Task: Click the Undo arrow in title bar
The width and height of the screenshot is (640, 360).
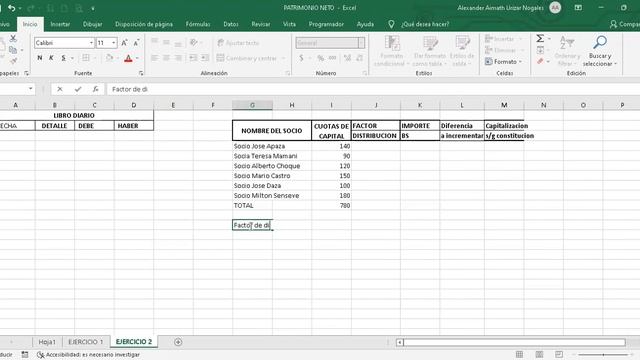Action: (x=11, y=8)
